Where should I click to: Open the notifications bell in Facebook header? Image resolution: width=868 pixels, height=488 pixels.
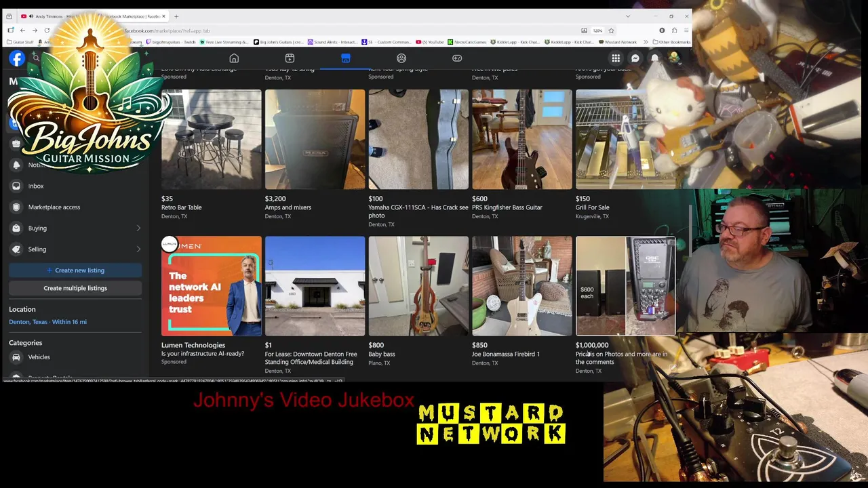[x=655, y=58]
